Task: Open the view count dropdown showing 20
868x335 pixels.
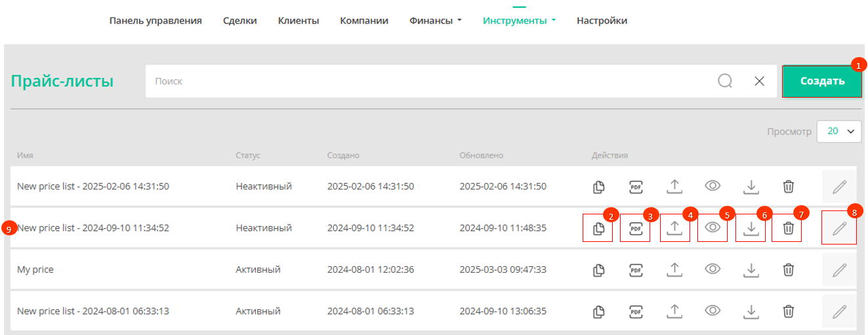Action: [x=839, y=131]
